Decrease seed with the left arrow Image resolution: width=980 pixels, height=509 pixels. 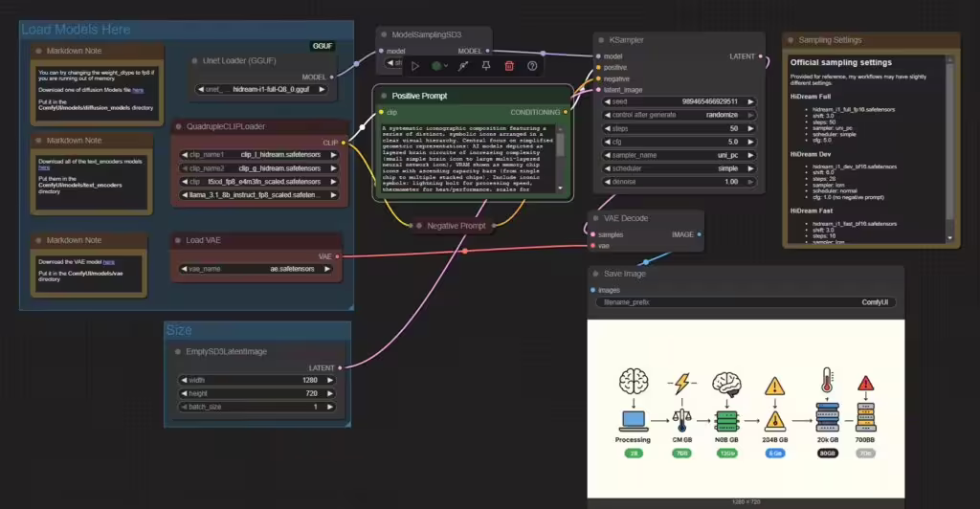click(608, 101)
